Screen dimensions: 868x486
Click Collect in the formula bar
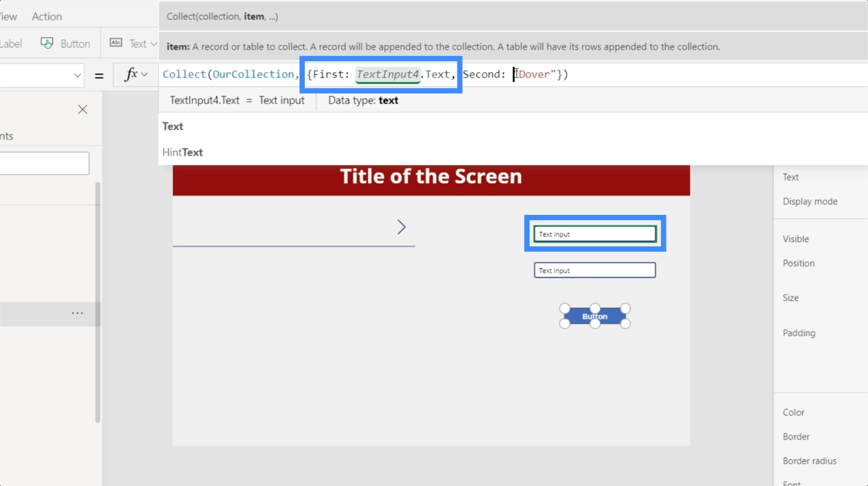click(184, 74)
